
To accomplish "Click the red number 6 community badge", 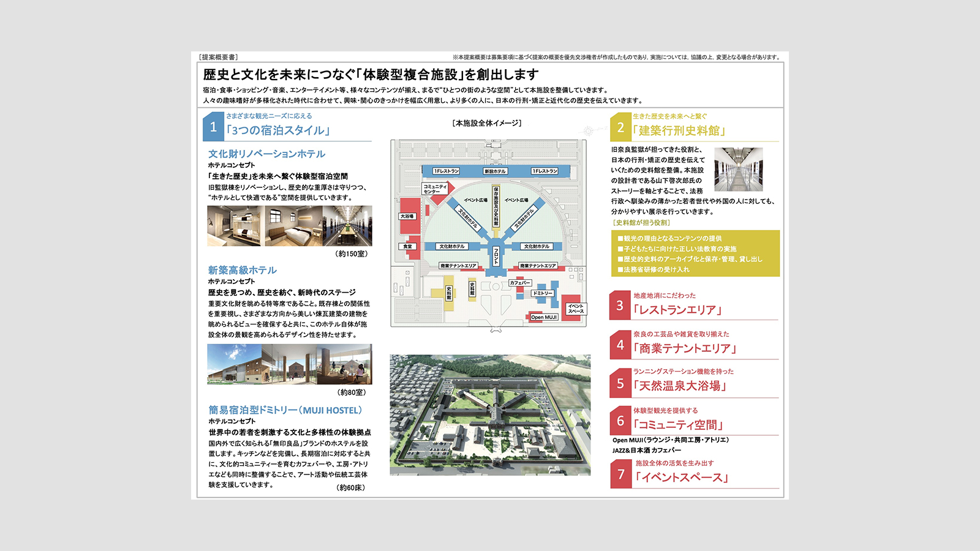I will [x=620, y=421].
